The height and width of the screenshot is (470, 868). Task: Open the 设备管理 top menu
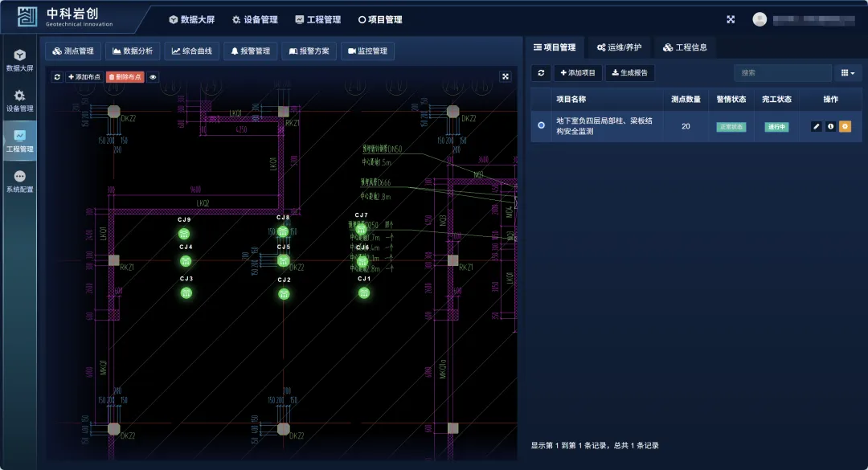(x=255, y=19)
